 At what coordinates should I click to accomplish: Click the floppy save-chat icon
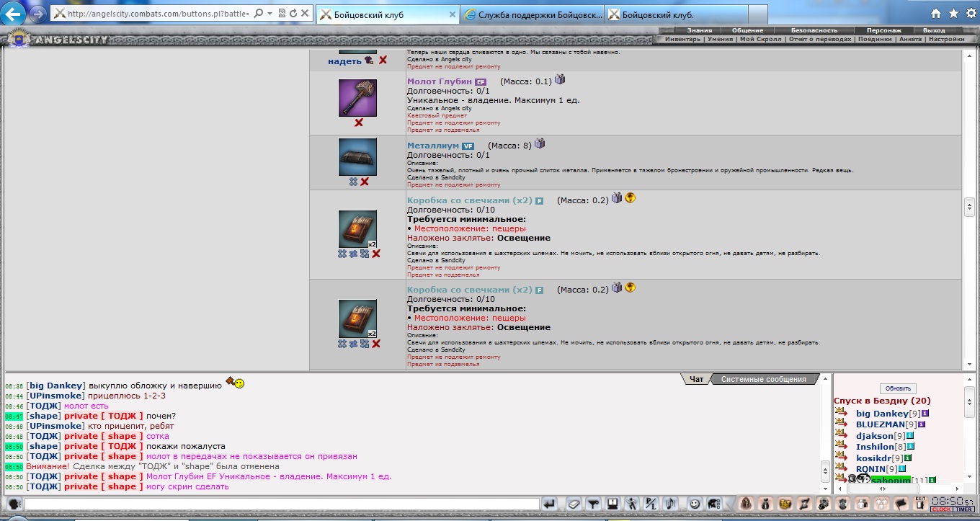(x=612, y=503)
